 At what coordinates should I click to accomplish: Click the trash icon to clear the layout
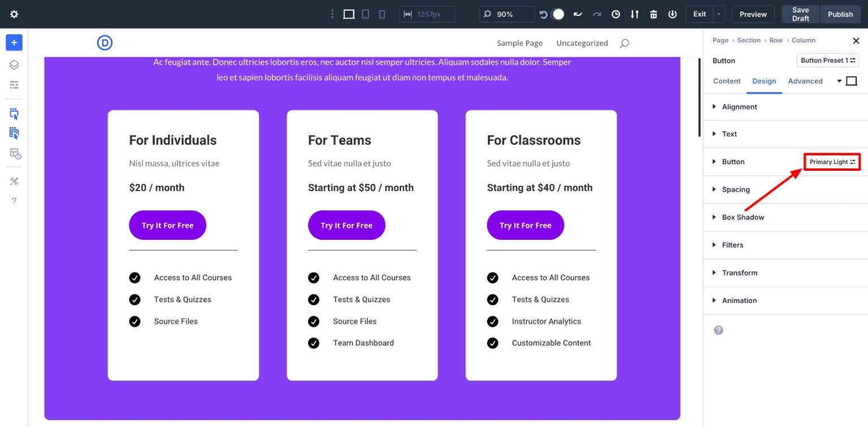click(x=653, y=14)
